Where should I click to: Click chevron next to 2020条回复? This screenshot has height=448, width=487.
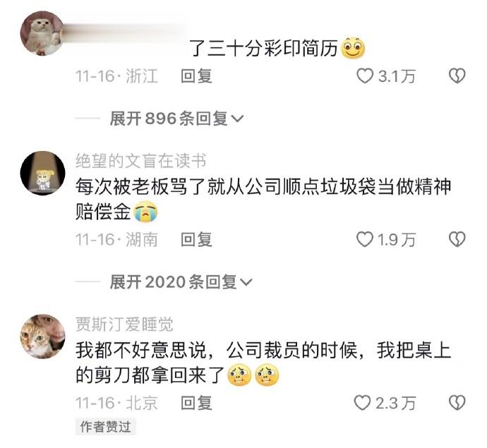point(246,282)
